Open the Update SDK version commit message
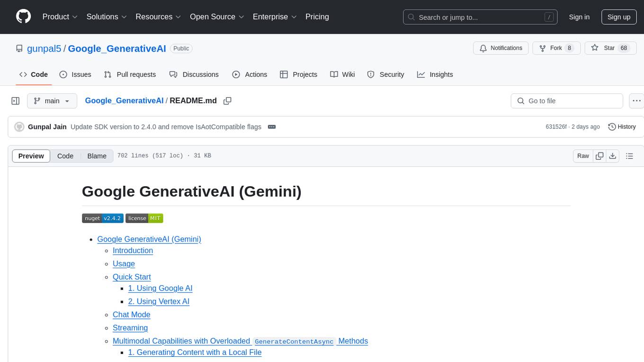The image size is (644, 362). click(x=166, y=127)
